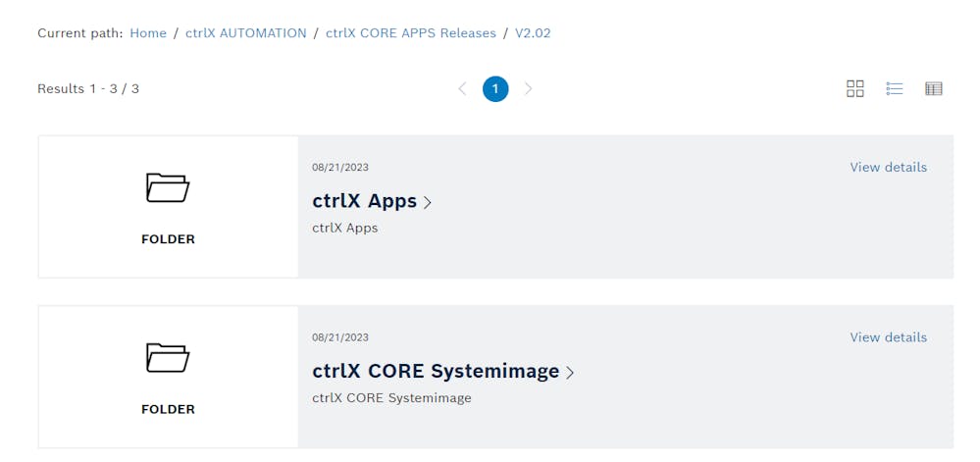Switch to table view layout

[x=933, y=89]
